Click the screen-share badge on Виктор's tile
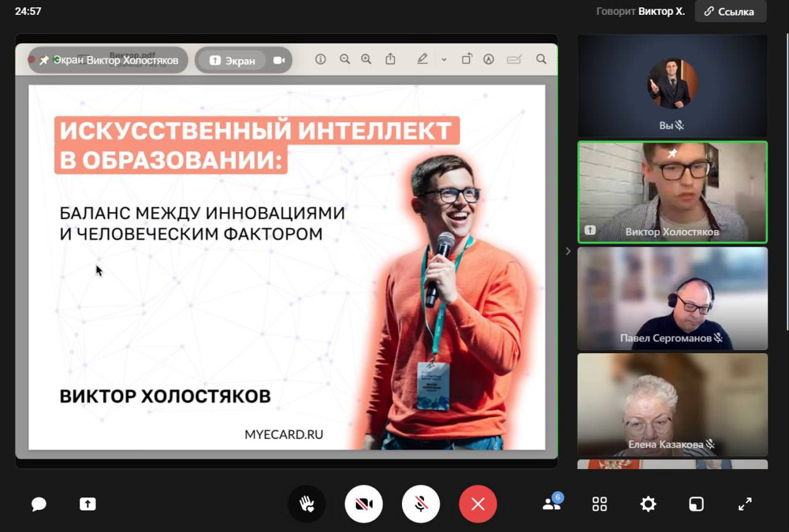 pos(590,230)
